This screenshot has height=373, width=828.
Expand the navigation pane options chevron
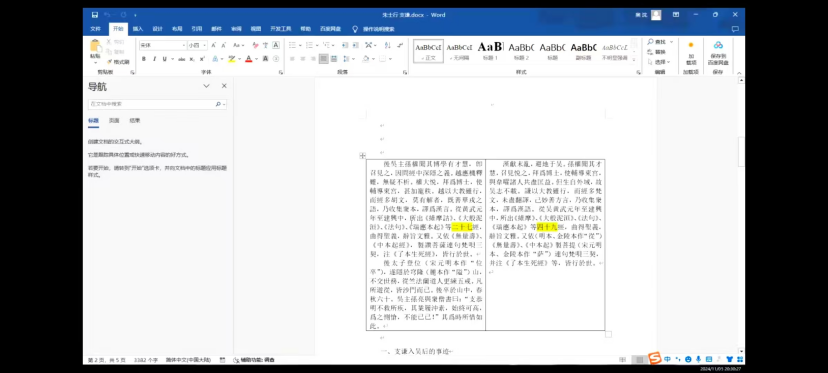click(x=206, y=86)
